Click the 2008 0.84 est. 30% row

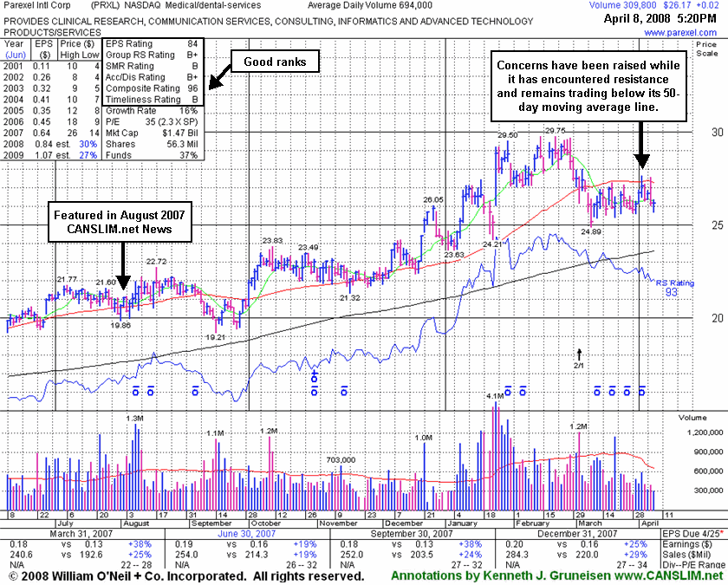tap(51, 145)
